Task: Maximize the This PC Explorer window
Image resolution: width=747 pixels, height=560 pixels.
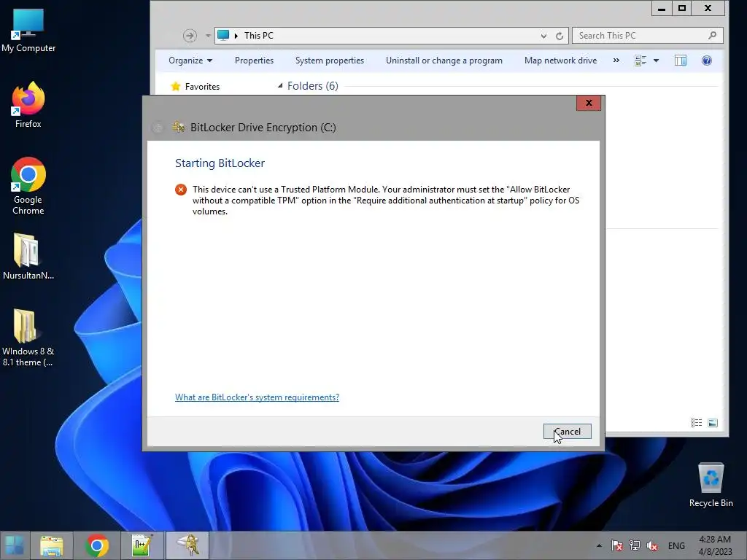Action: click(682, 8)
